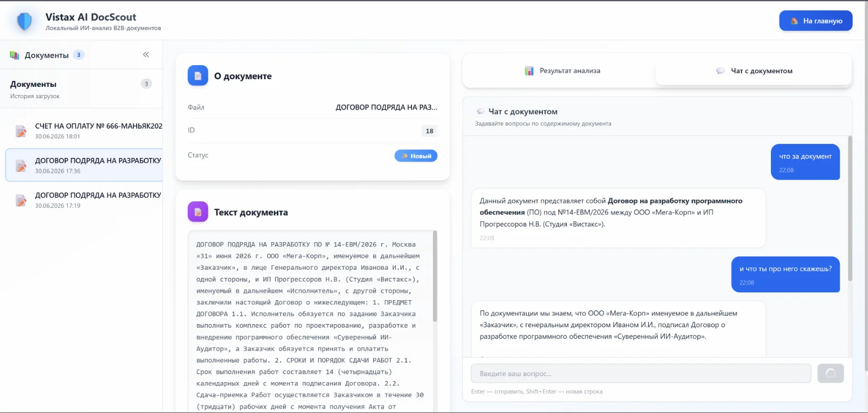The height and width of the screenshot is (413, 868).
Task: Click the file icon of document dated 17:36
Action: 21,166
